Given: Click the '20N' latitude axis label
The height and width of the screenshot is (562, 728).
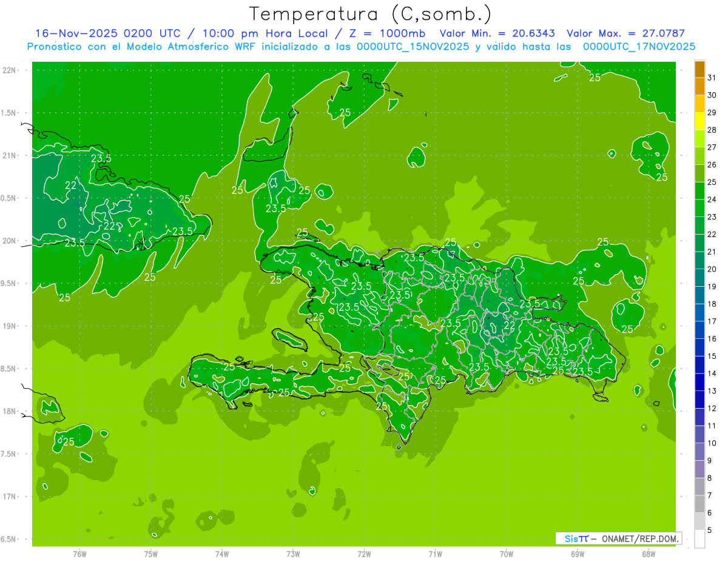Looking at the screenshot, I should point(10,241).
